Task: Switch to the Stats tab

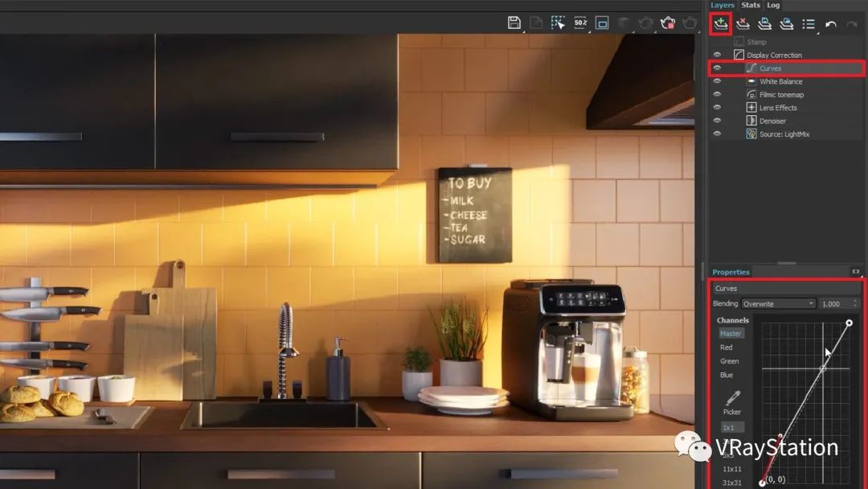Action: pos(750,5)
